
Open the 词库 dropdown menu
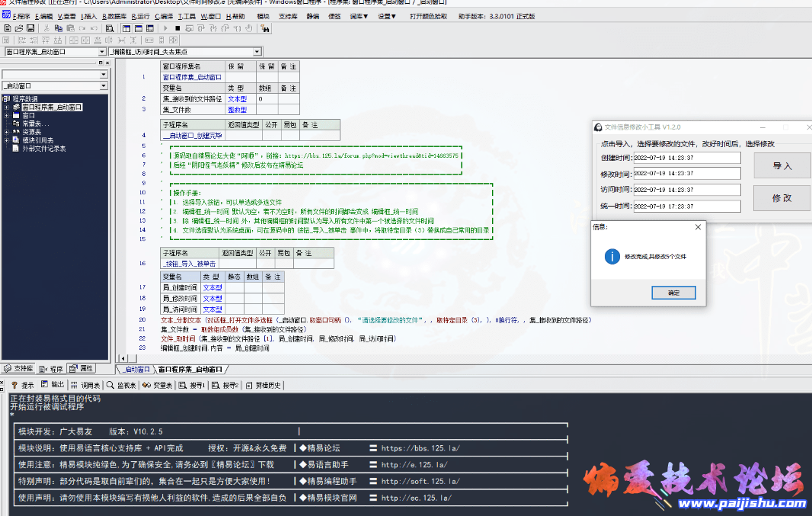pyautogui.click(x=359, y=16)
